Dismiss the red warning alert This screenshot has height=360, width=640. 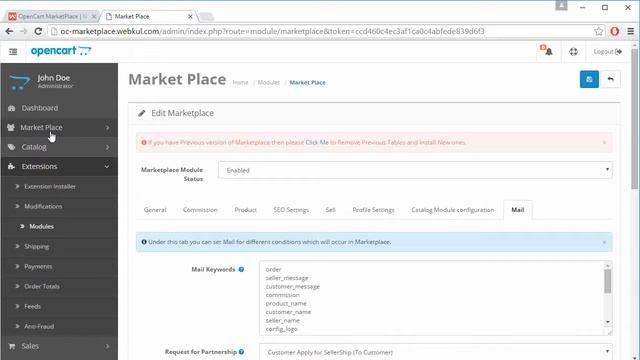(x=604, y=142)
